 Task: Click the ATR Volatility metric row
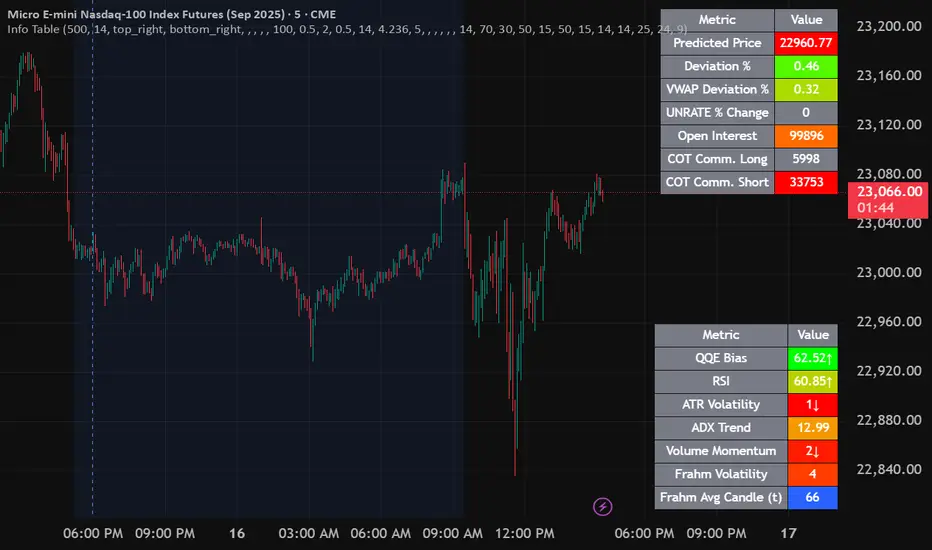(x=720, y=404)
